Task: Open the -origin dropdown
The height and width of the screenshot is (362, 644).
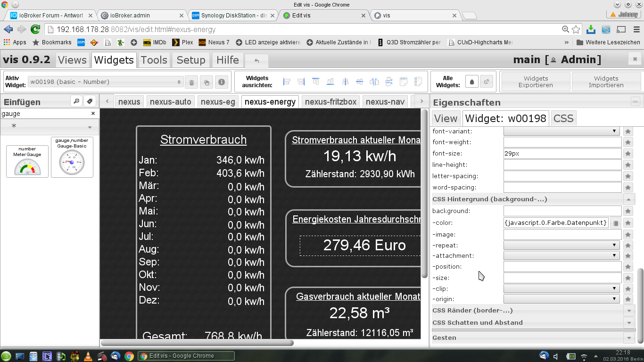Action: tap(561, 299)
